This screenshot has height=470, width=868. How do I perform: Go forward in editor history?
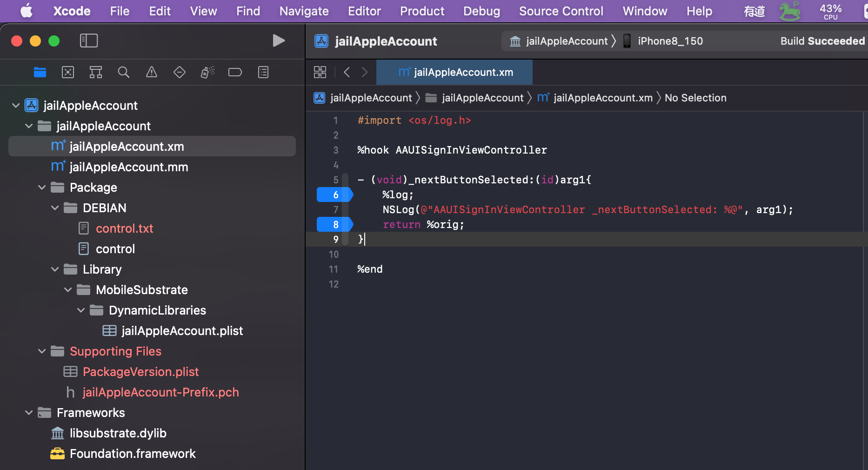[x=365, y=72]
